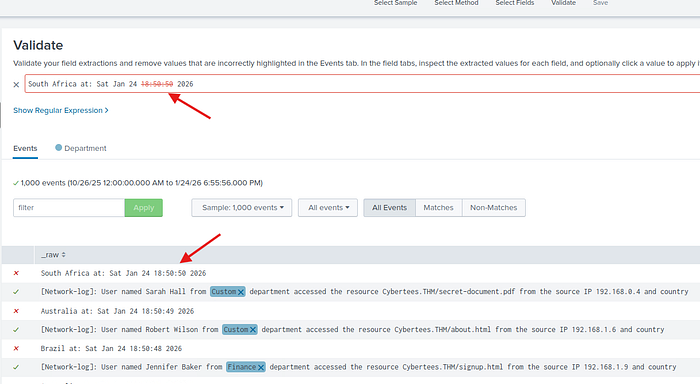
Task: Sort by the _raw column header
Action: point(53,255)
